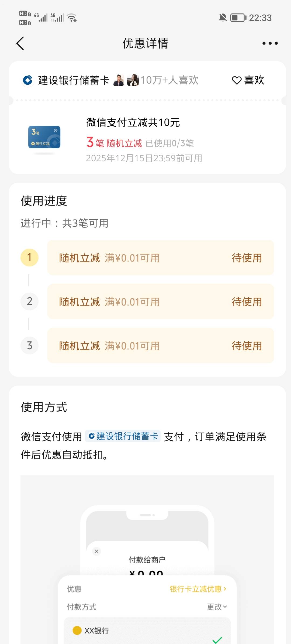Tap the battery icon in status bar

(238, 18)
